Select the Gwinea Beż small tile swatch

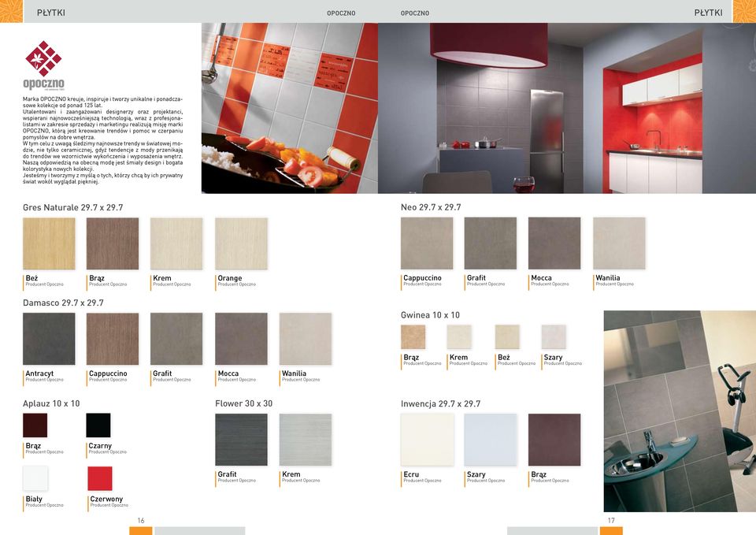pos(507,336)
